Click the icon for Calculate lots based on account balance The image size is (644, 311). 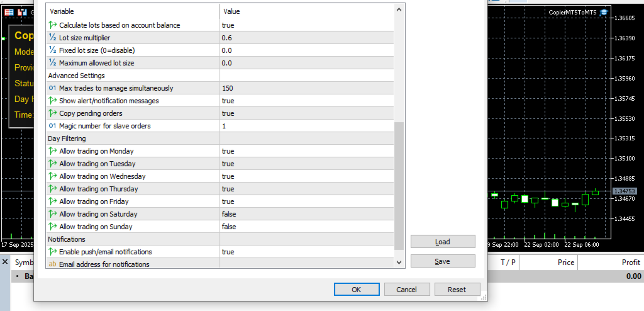53,25
